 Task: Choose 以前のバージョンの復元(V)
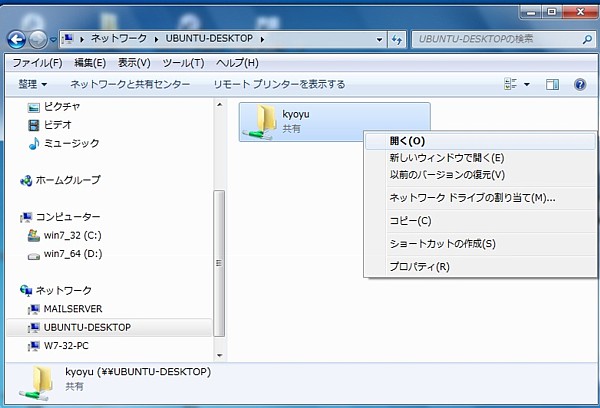[x=480, y=175]
